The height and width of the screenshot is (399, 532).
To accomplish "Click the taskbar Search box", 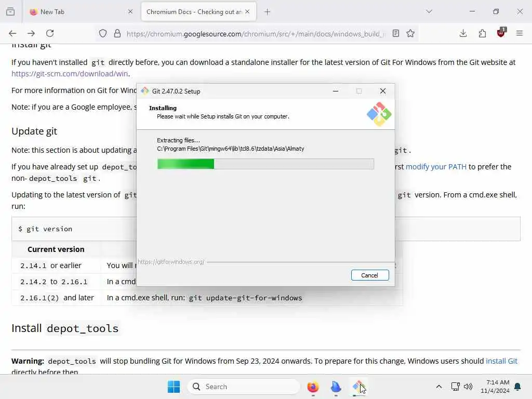I will (x=244, y=387).
